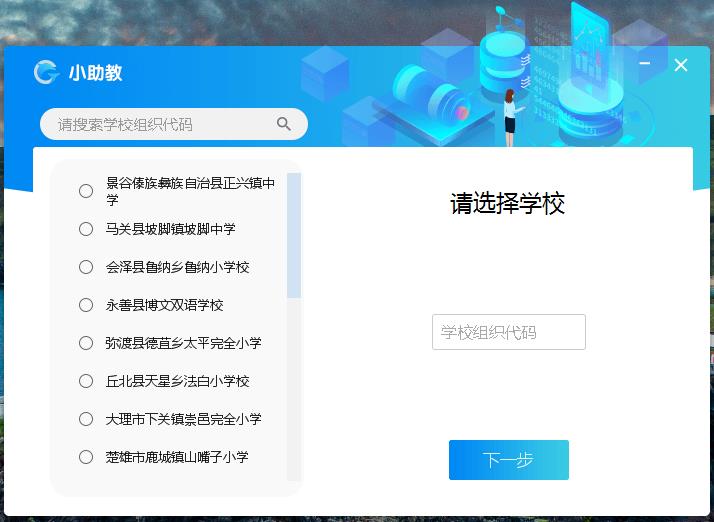Image resolution: width=714 pixels, height=522 pixels.
Task: Click the scrollbar track below the thumb
Action: [294, 389]
